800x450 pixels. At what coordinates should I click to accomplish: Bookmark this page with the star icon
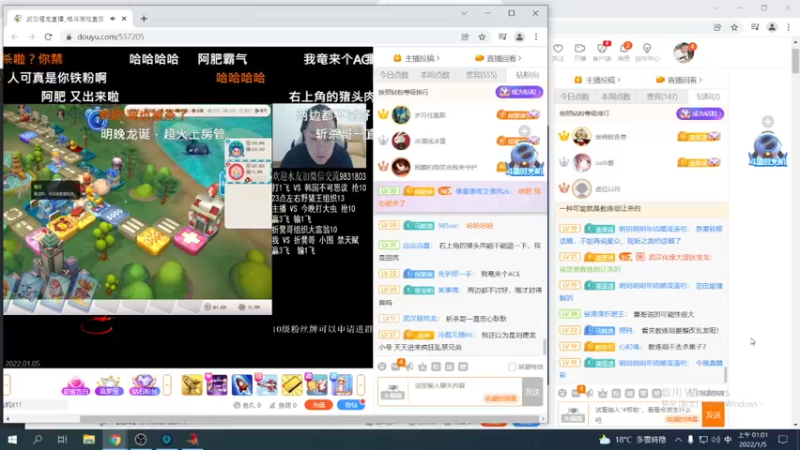pos(482,37)
